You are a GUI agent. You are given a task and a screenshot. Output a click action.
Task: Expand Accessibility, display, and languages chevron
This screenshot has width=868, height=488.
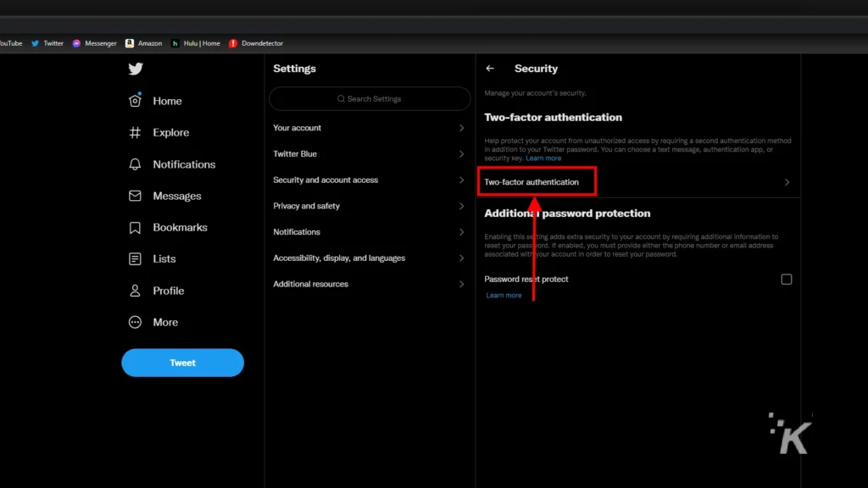coord(461,258)
